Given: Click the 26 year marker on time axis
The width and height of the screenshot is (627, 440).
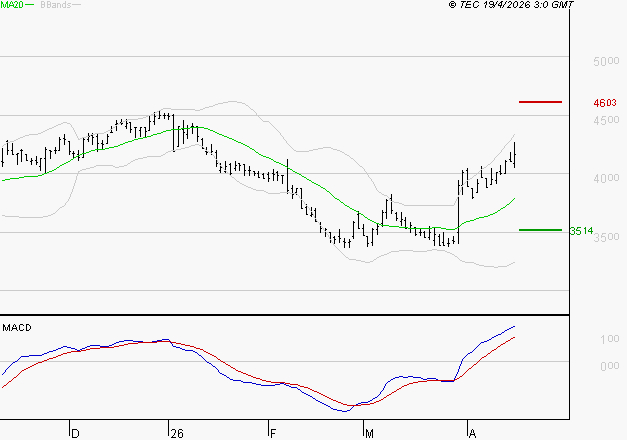Looking at the screenshot, I should tap(177, 434).
